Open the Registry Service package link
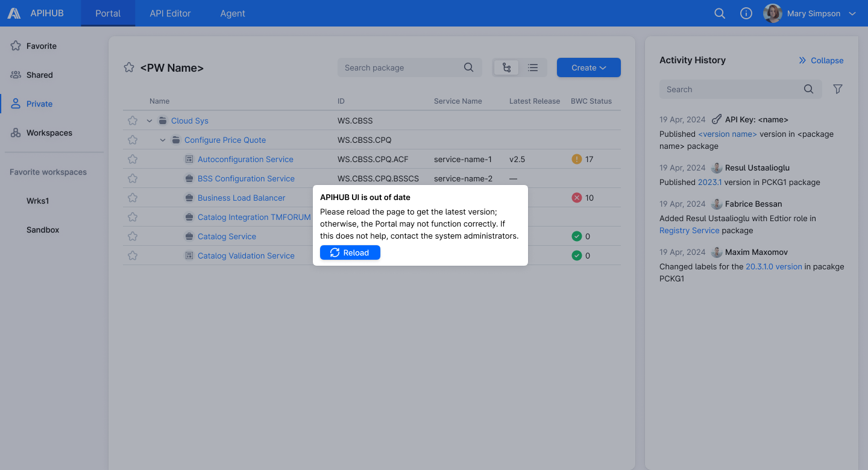Screen dimensions: 868x470 pyautogui.click(x=690, y=230)
